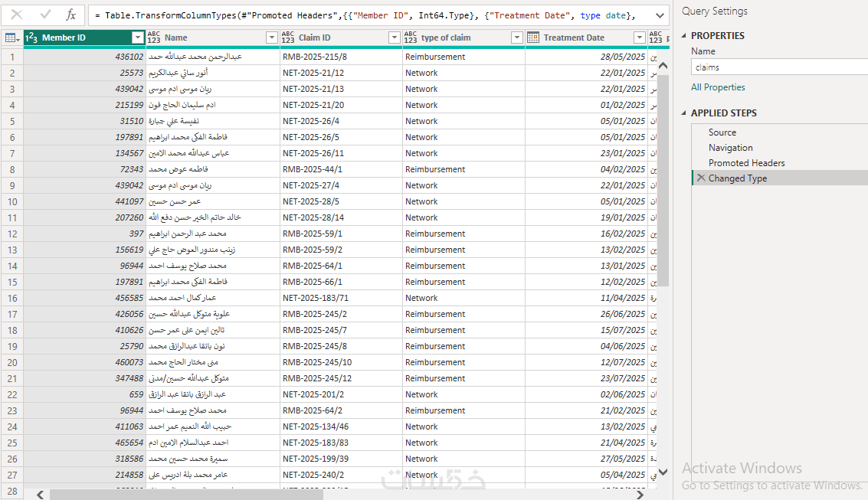The image size is (868, 500).
Task: Click Claim ID cell NET-2025-134/46
Action: [x=341, y=426]
